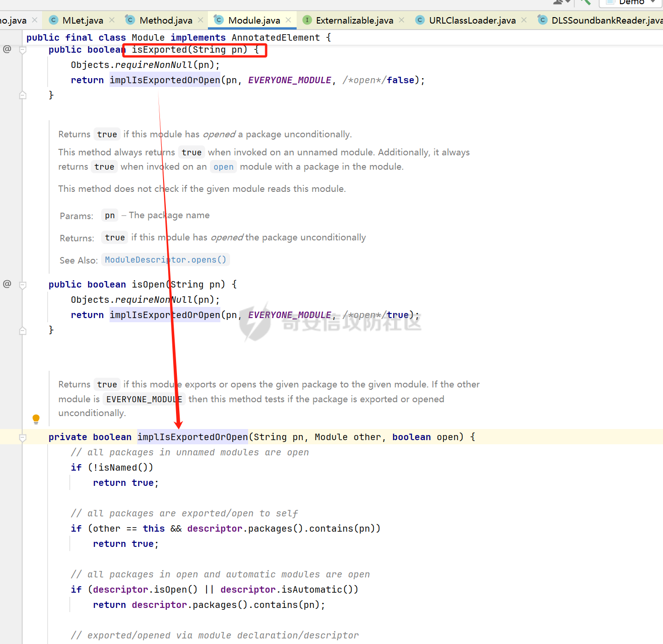This screenshot has height=644, width=663.
Task: Open the DLSSoundbankReader.java editor tab
Action: [606, 20]
